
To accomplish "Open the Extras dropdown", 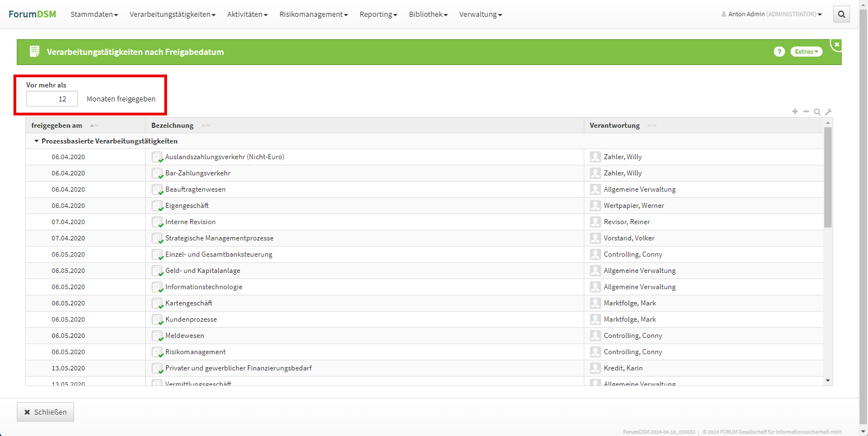I will tap(806, 52).
